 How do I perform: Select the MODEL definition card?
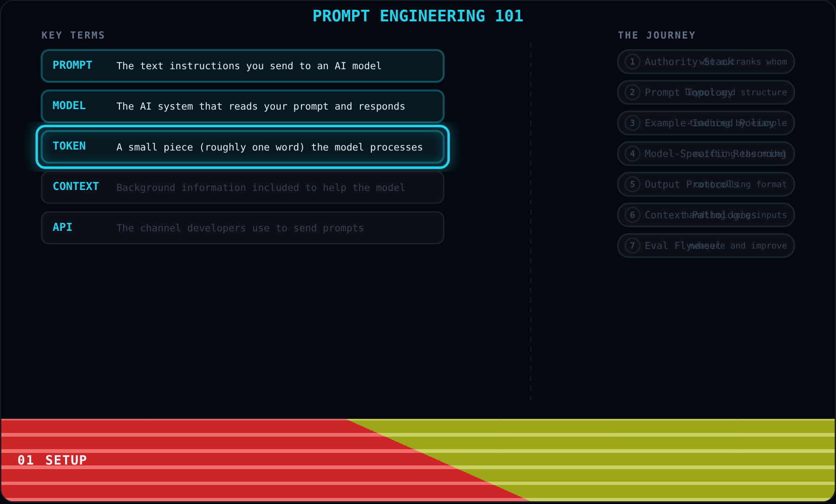[242, 106]
